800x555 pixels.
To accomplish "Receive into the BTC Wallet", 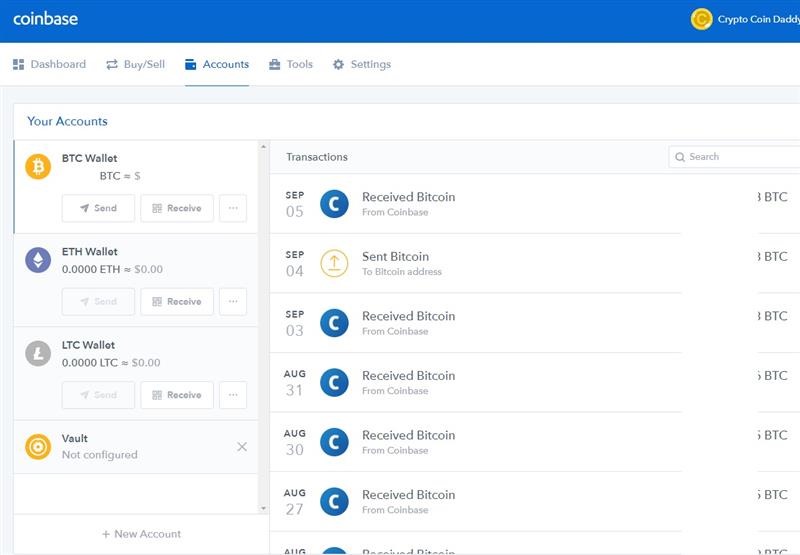I will (177, 208).
